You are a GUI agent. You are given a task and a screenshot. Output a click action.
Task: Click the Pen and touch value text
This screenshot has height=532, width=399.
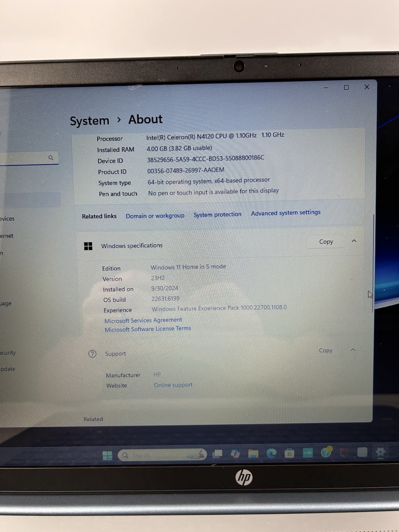pos(213,192)
